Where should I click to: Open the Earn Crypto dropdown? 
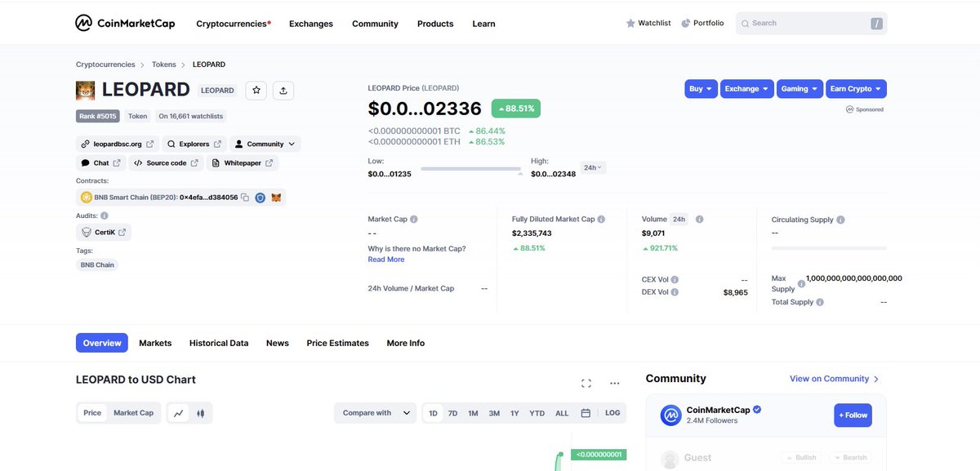[856, 89]
